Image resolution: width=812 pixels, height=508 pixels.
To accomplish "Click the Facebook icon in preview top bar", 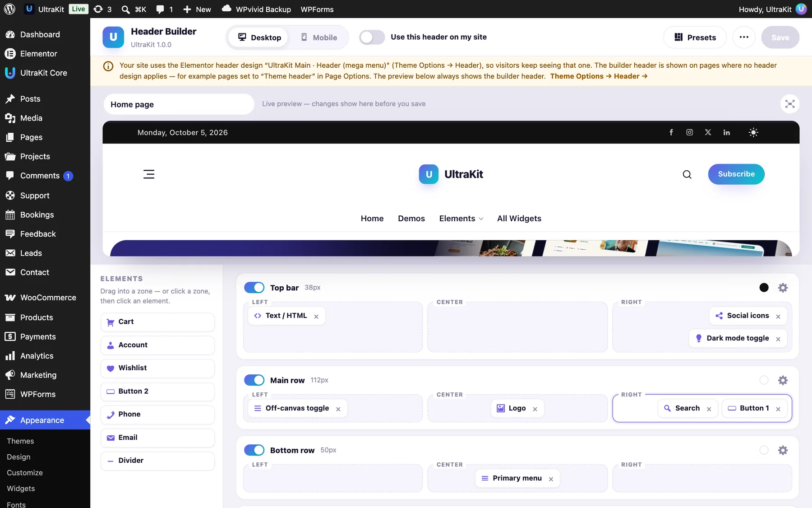I will tap(671, 132).
